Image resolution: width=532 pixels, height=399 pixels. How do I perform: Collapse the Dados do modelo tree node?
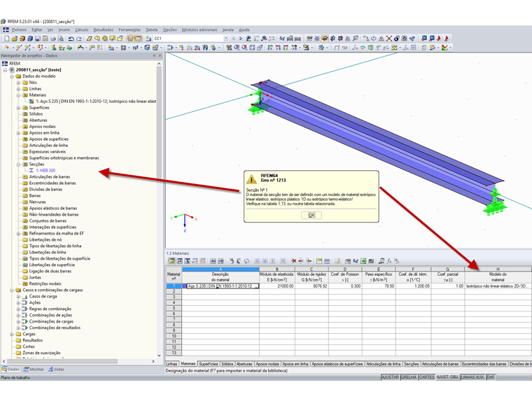(x=11, y=76)
